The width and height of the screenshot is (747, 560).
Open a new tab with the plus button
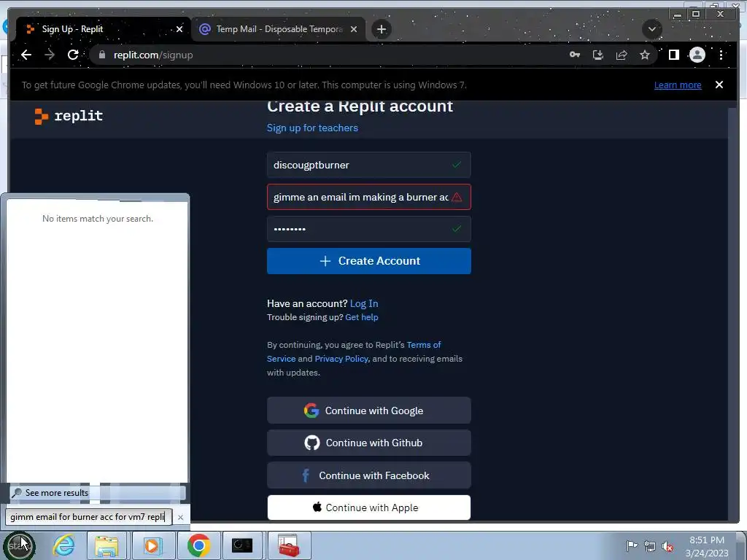381,29
